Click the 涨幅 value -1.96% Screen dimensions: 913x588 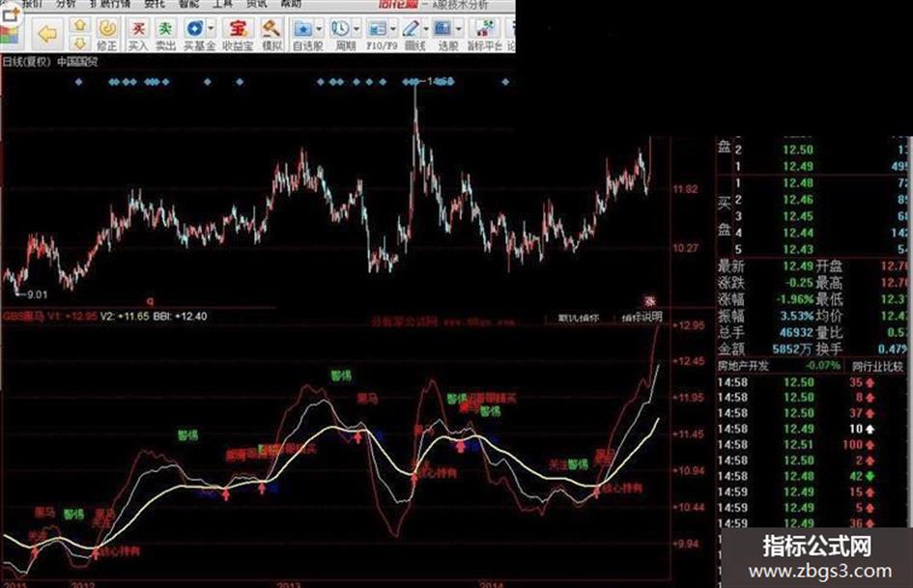[795, 299]
